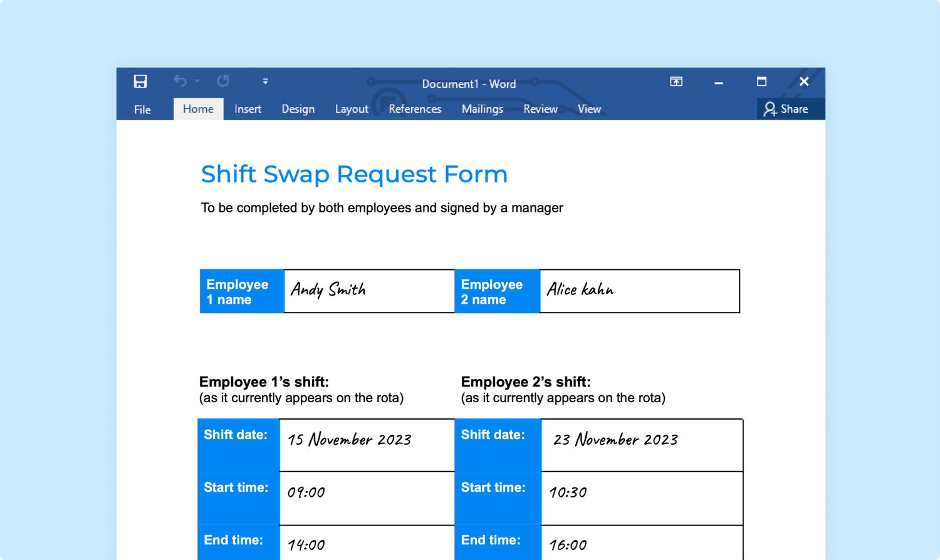This screenshot has width=940, height=560.
Task: Open the Design tab
Action: click(x=298, y=108)
